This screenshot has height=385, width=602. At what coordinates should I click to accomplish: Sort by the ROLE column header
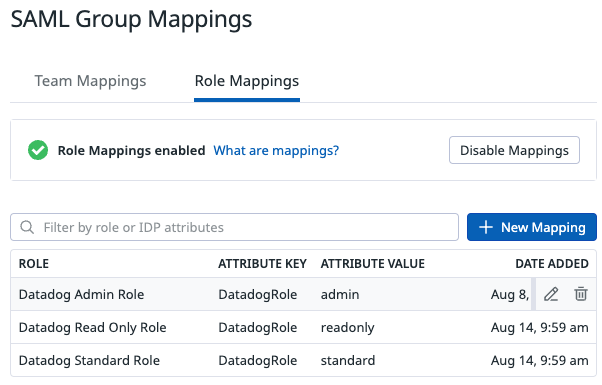coord(34,264)
